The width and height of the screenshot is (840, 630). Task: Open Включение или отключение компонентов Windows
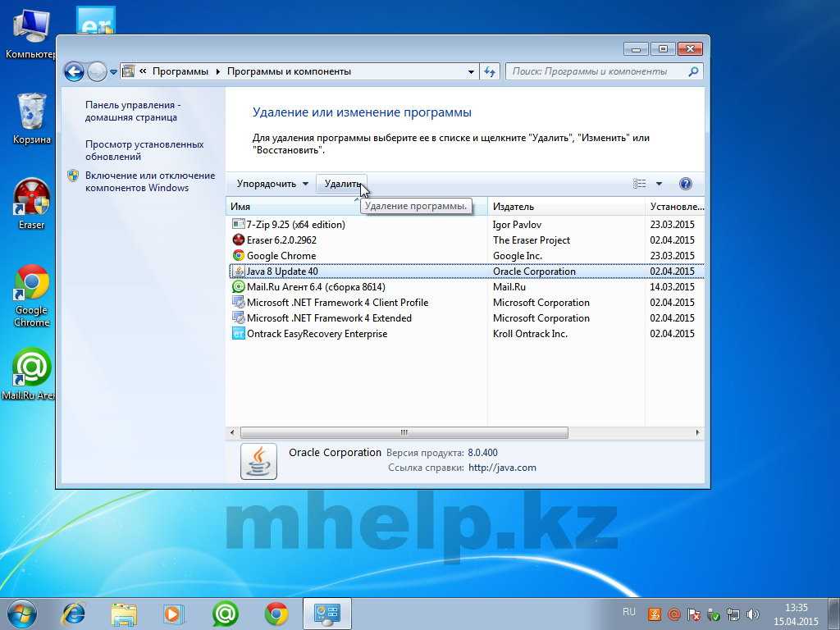point(150,181)
